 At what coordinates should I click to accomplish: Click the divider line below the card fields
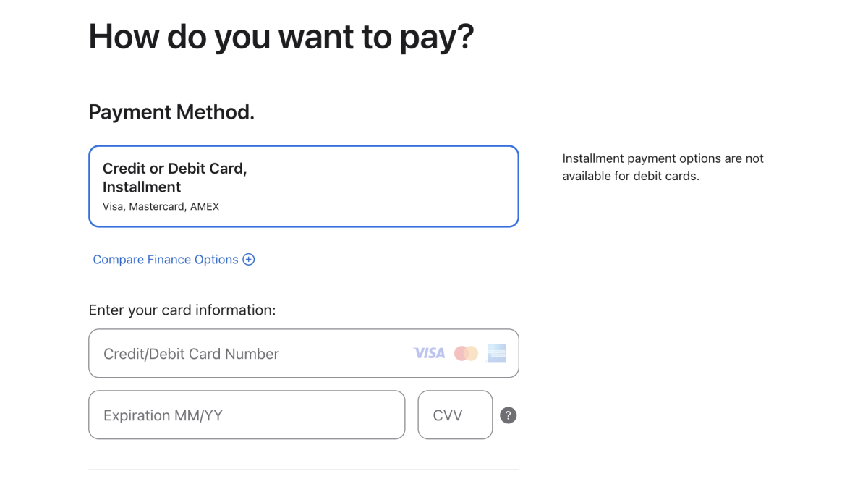[304, 470]
